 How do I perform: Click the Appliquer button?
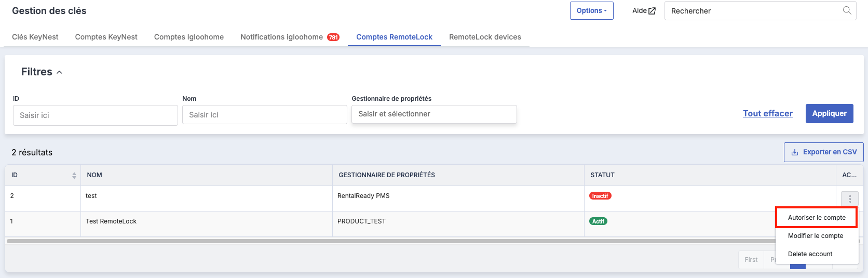[x=829, y=113]
